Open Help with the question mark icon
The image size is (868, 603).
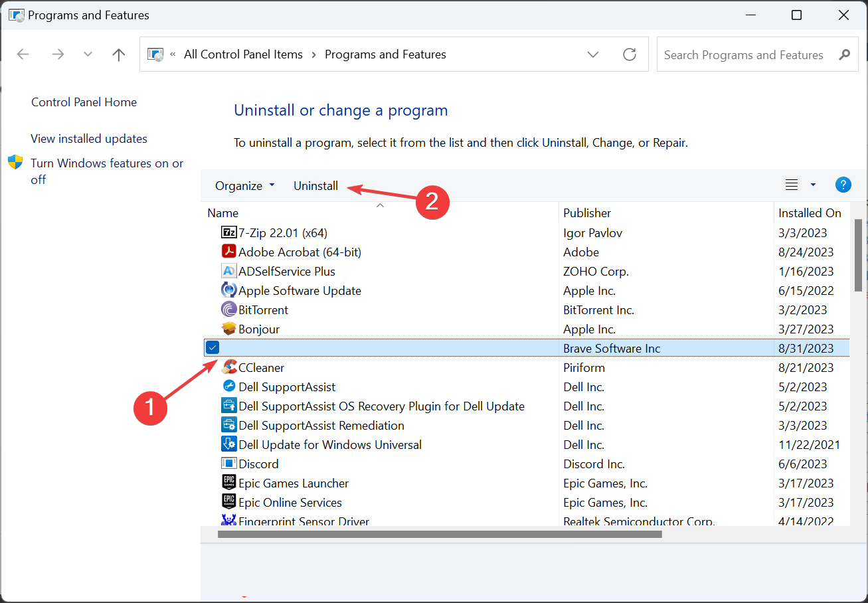[x=843, y=185]
